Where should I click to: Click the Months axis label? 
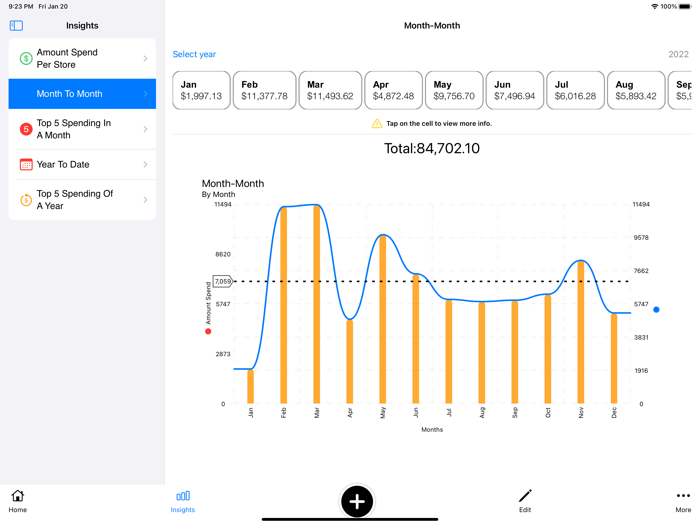tap(432, 429)
